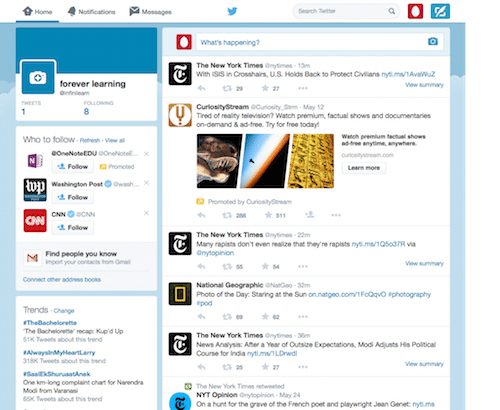Click the NYT Opinion blue avatar
Image resolution: width=500 pixels, height=410 pixels.
click(x=180, y=401)
